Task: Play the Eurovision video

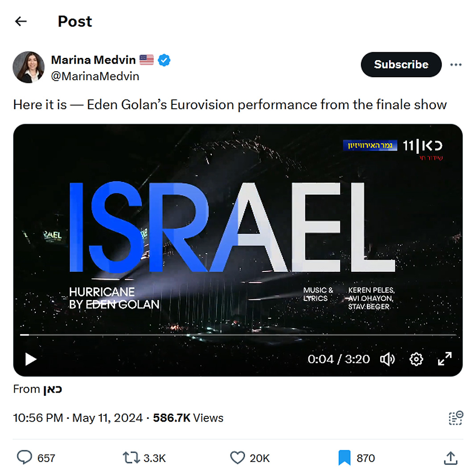Action: click(31, 359)
